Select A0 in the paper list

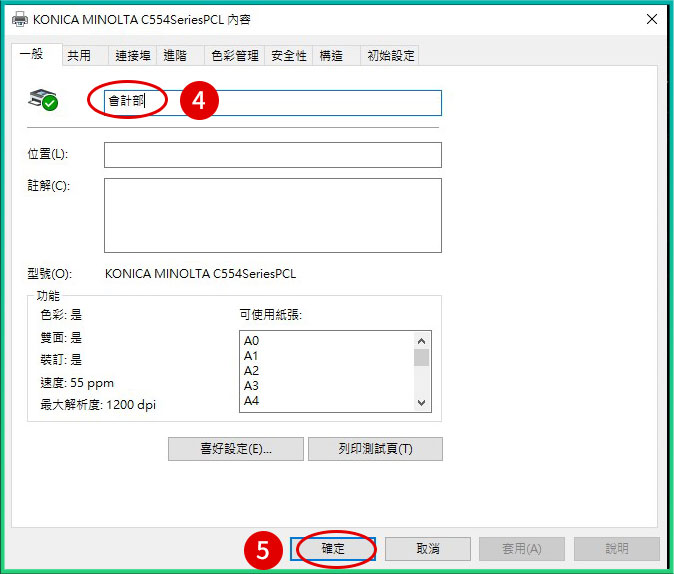click(x=251, y=341)
